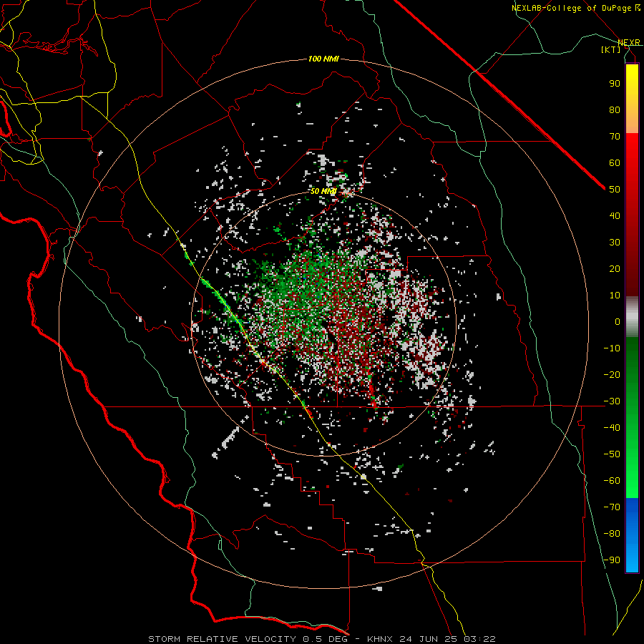
Task: Click the -20 value on color scale
Action: click(612, 374)
